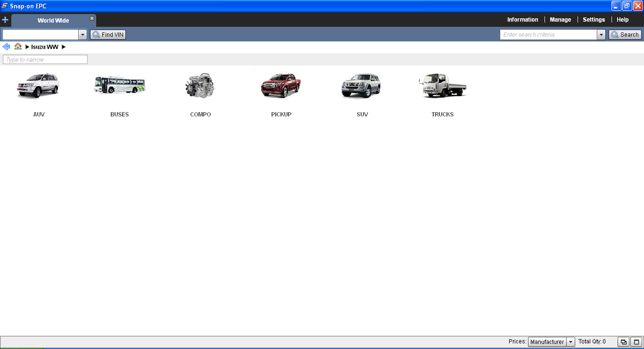Open the TRUCKS category image
The image size is (644, 349).
[x=443, y=86]
